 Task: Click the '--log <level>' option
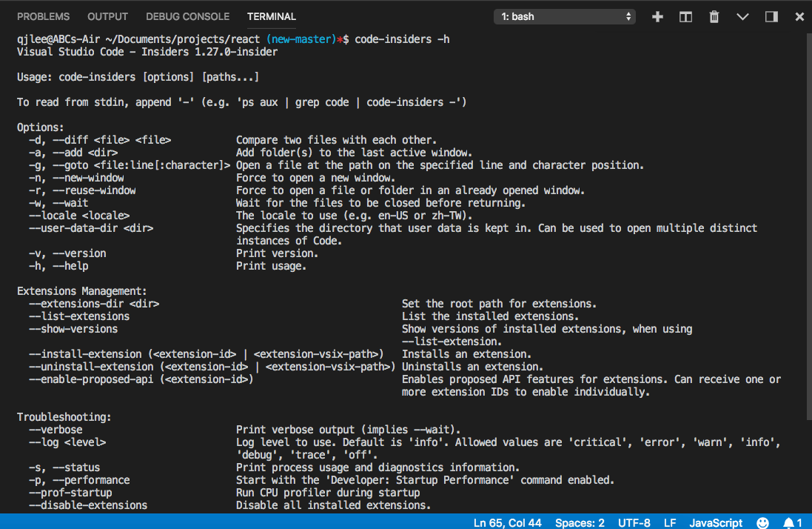[67, 442]
